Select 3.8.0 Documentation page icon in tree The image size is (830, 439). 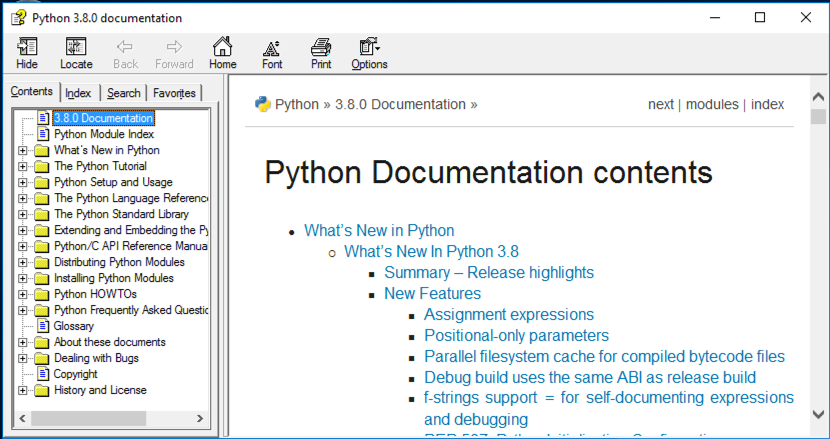(43, 118)
